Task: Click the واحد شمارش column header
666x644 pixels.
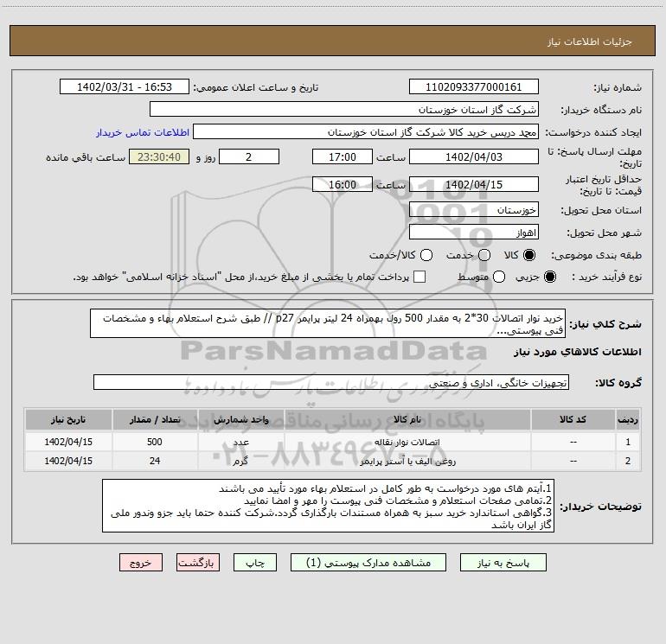Action: pos(240,419)
